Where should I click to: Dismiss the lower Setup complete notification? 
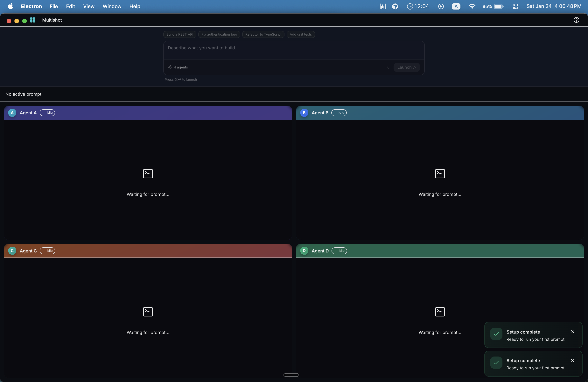pos(572,360)
